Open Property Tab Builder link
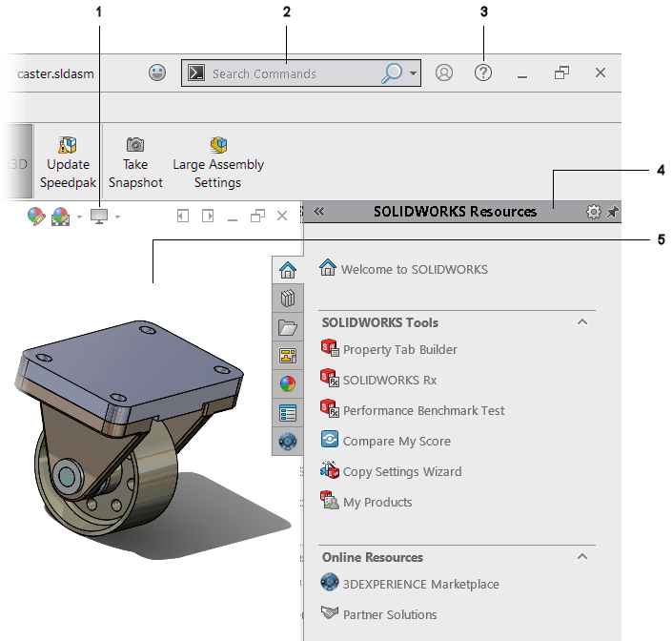 (399, 350)
